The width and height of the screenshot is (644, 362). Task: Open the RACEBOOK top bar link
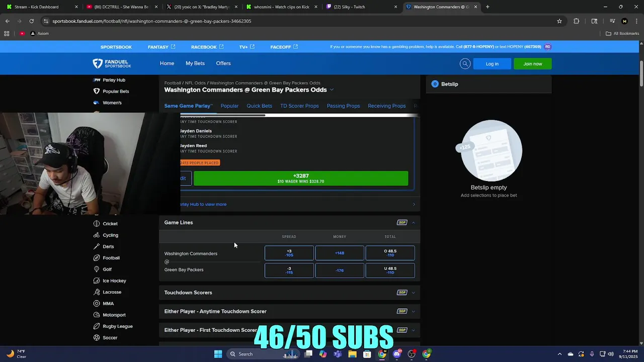coord(207,47)
